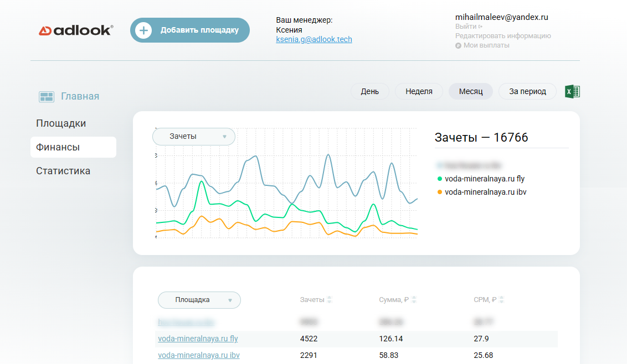Expand the Площадка table dropdown
The image size is (627, 364).
click(x=199, y=300)
